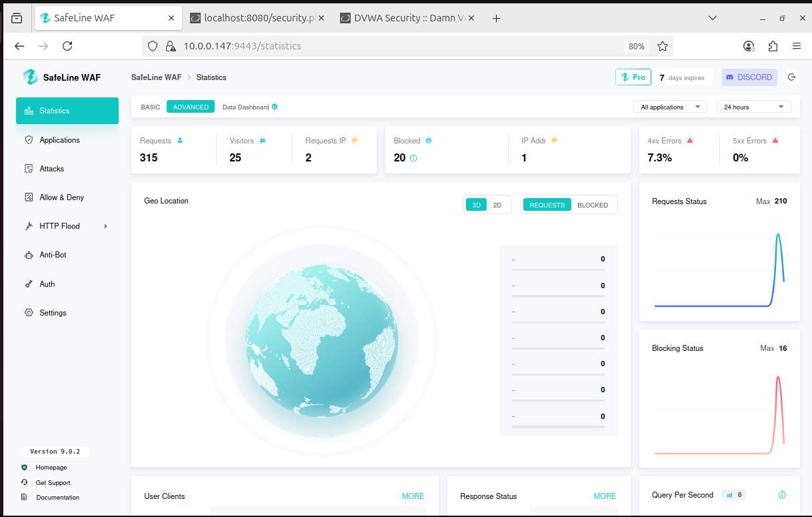Open the Anti-Bot sidebar item
Screen dimensions: 812x517
click(x=67, y=255)
